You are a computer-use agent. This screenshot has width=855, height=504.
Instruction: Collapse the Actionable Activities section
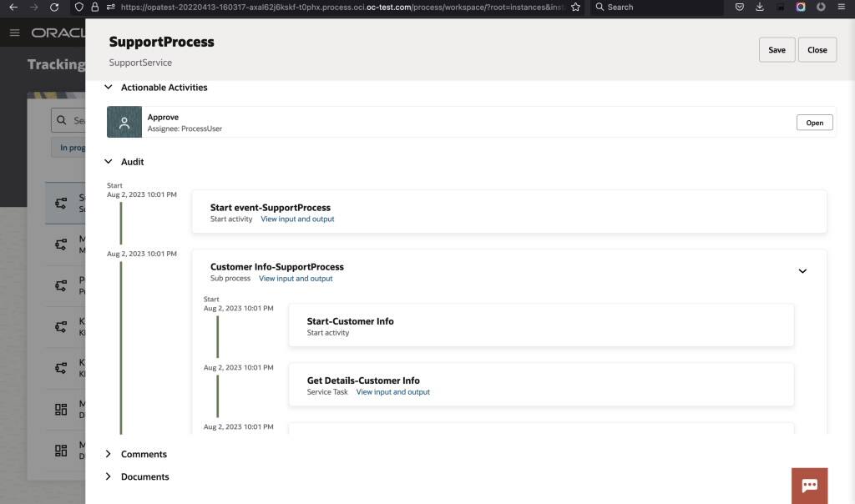click(x=108, y=87)
